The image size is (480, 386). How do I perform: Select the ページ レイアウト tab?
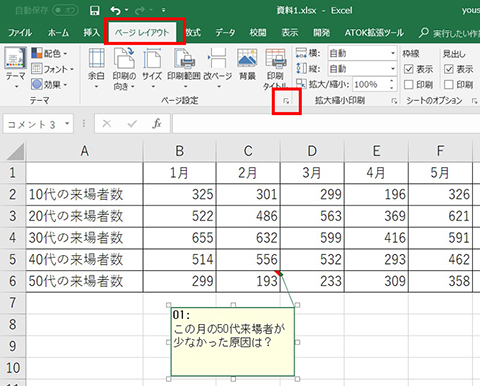(x=142, y=32)
